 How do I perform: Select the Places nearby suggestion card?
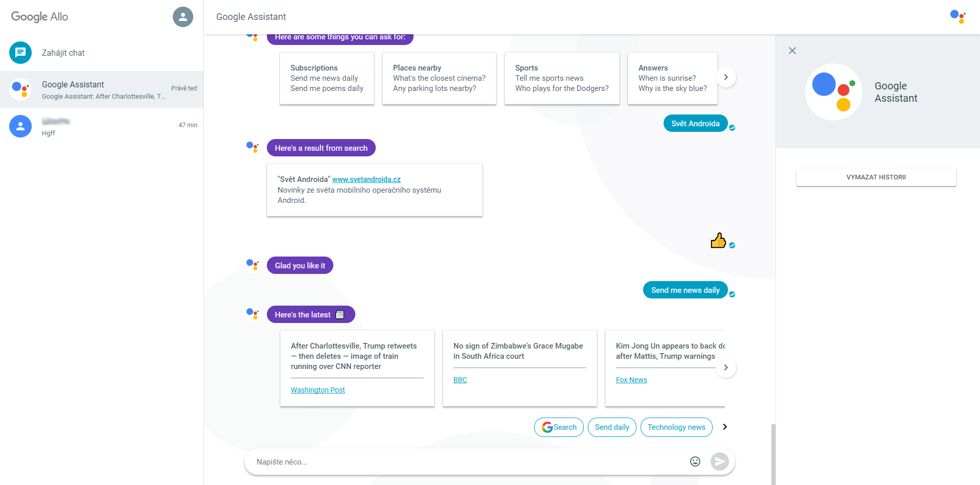439,78
